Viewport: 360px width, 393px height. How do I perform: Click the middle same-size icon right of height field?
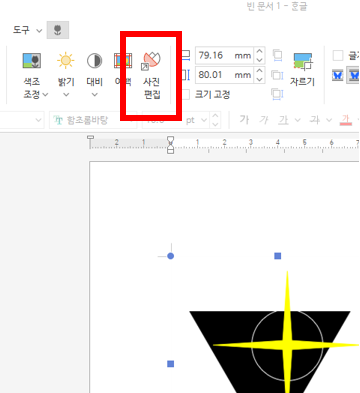277,75
